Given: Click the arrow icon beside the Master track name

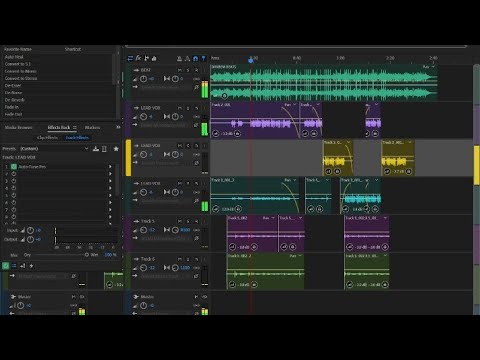Looking at the screenshot, I should (136, 297).
